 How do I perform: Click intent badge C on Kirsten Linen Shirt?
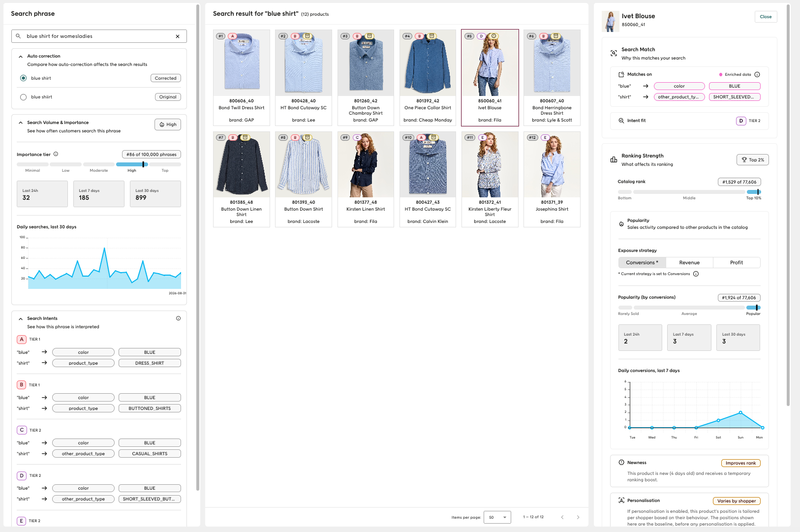357,137
